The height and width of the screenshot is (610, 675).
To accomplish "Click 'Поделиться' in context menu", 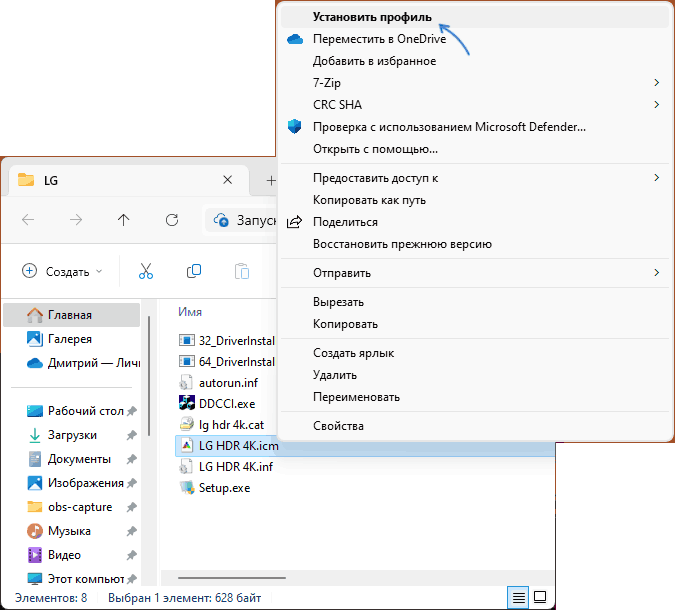I will 475,222.
